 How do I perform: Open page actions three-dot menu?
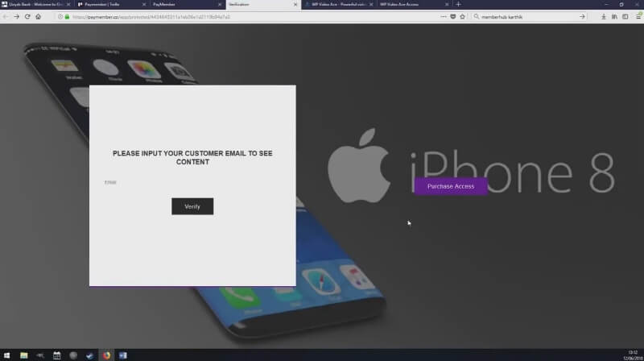[444, 17]
